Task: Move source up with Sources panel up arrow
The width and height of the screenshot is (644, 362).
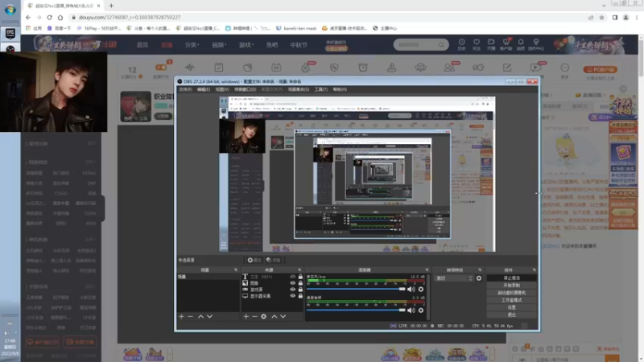Action: (x=275, y=316)
